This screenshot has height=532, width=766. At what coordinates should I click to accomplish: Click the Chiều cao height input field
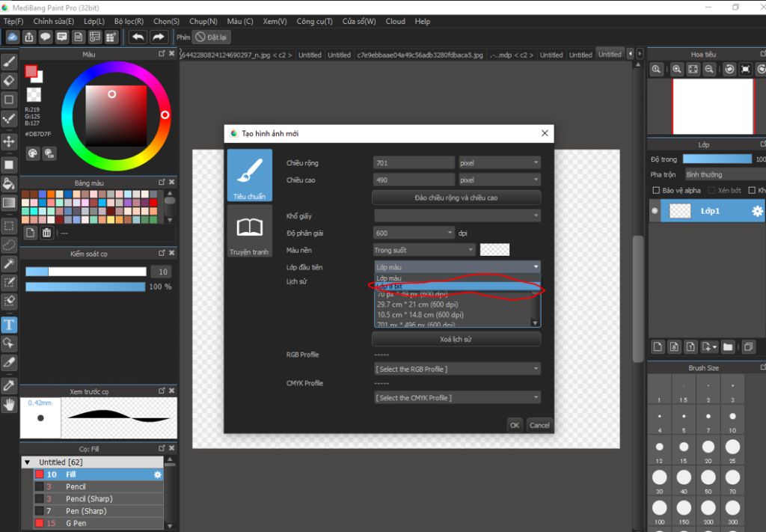(414, 180)
